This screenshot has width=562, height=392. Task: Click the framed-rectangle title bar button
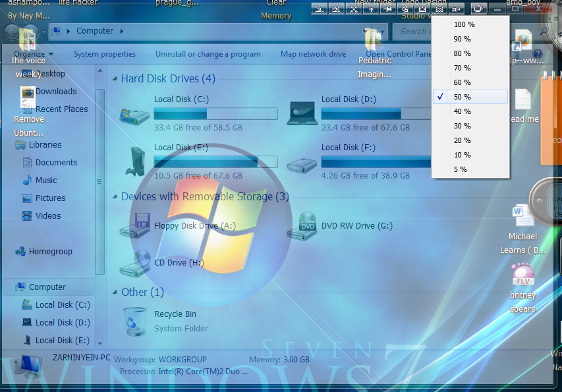point(422,9)
